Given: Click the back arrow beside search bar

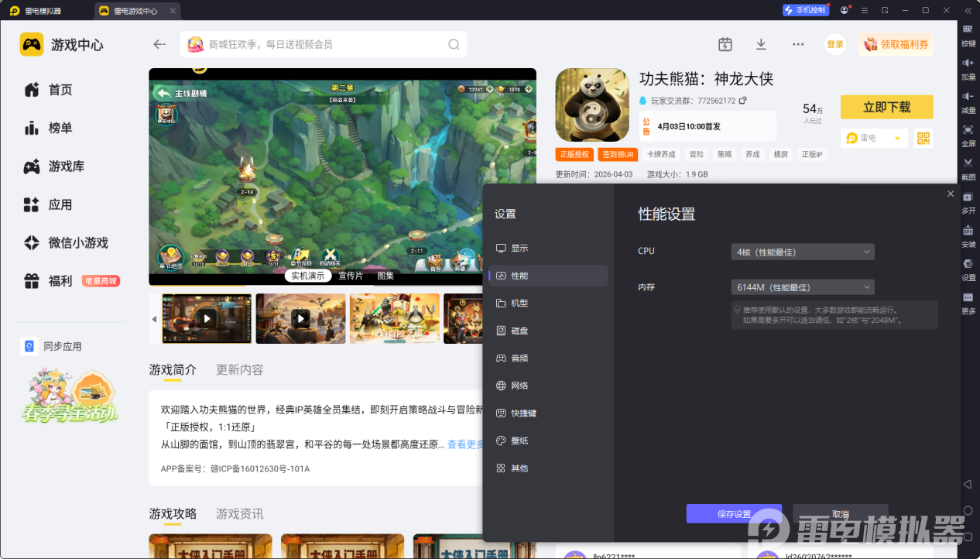Looking at the screenshot, I should pyautogui.click(x=159, y=44).
